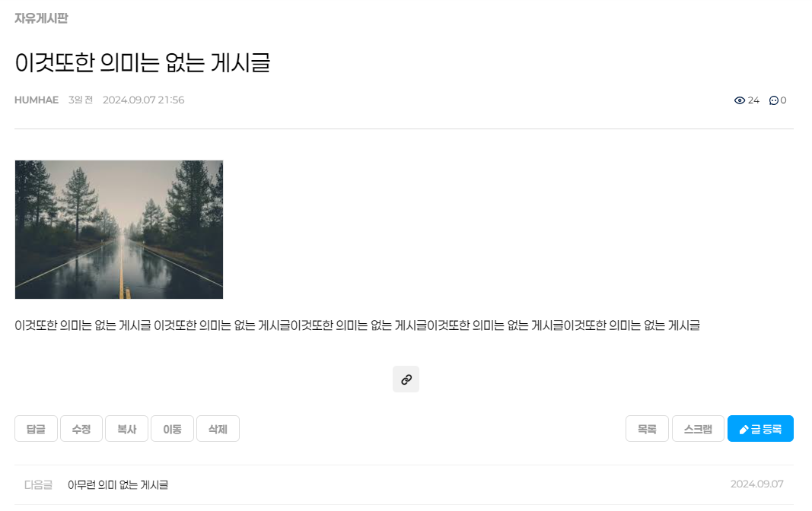Screen dimensions: 812x511
Task: Click the author name HUMHAE
Action: (x=37, y=100)
